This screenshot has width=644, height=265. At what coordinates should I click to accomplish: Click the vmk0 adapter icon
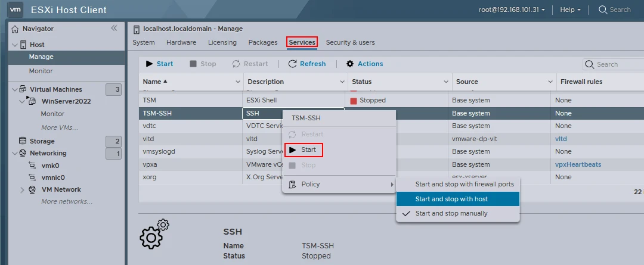click(32, 166)
